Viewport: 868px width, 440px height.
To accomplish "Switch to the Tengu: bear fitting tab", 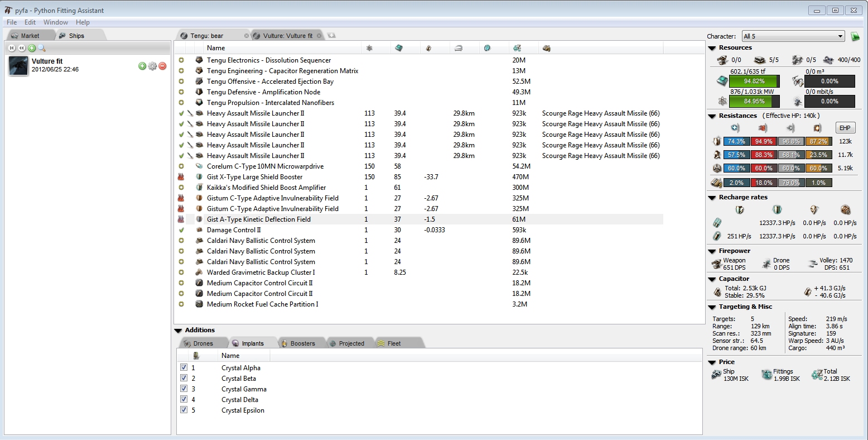I will tap(212, 36).
